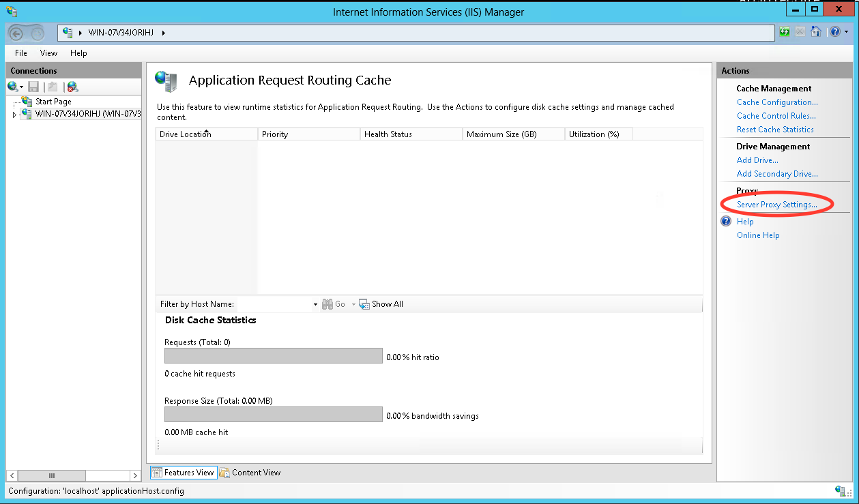Open the Help menu
Image resolution: width=859 pixels, height=504 pixels.
coord(78,53)
